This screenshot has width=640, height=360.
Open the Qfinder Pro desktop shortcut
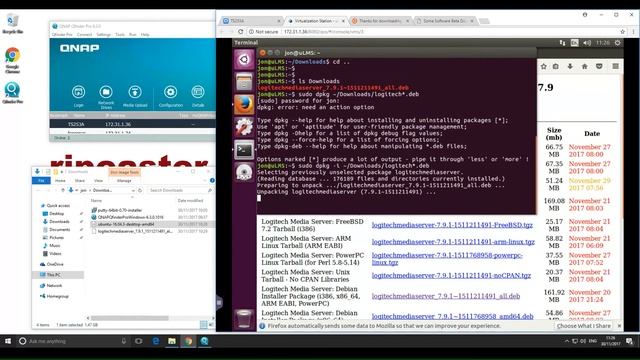13,93
